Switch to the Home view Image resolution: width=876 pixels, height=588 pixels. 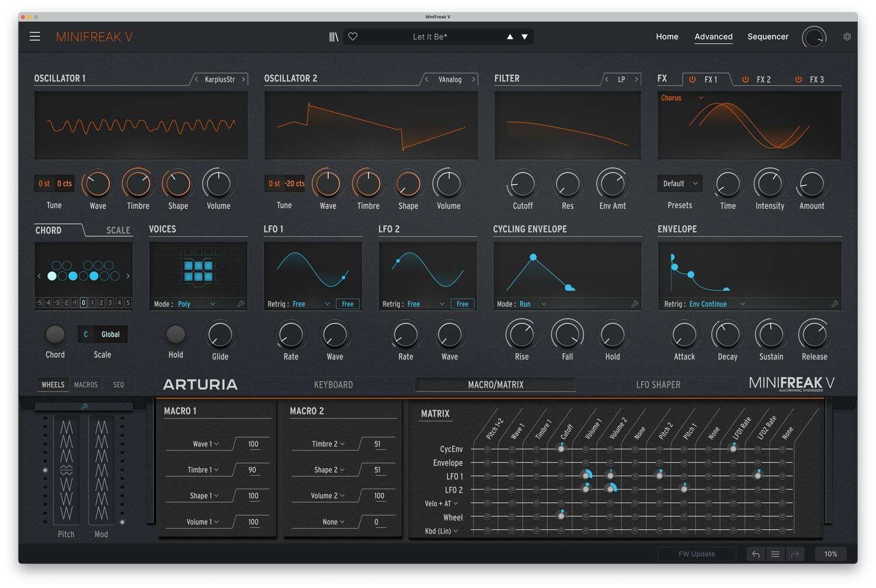pyautogui.click(x=667, y=36)
